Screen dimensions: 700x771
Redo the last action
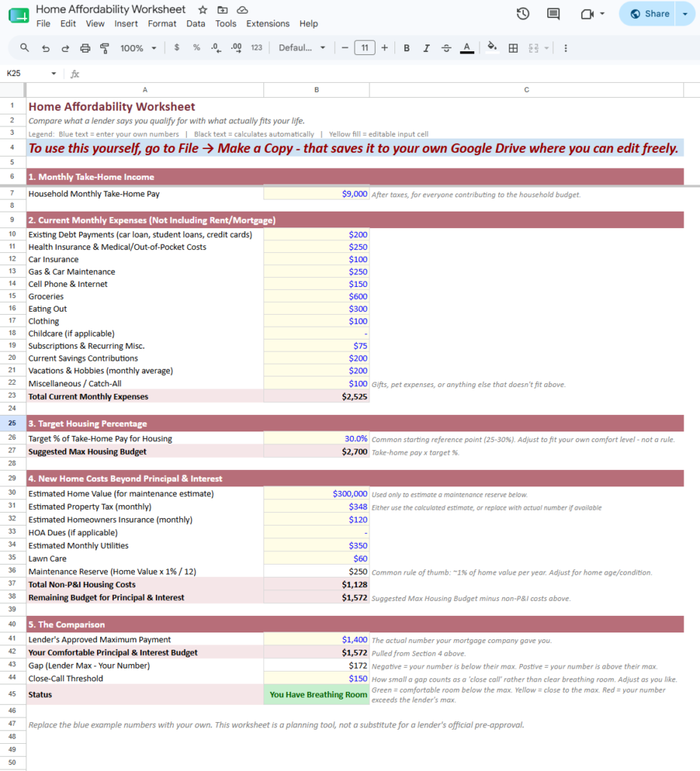coord(65,48)
